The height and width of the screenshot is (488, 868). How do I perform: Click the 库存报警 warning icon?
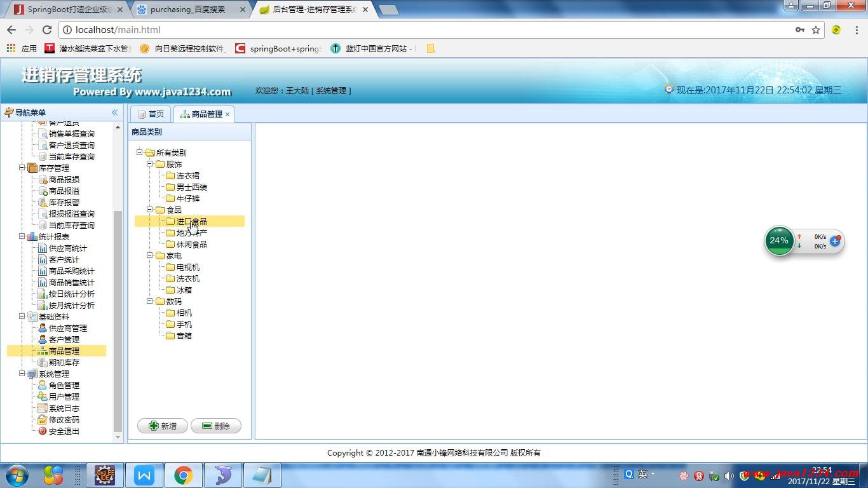coord(43,203)
